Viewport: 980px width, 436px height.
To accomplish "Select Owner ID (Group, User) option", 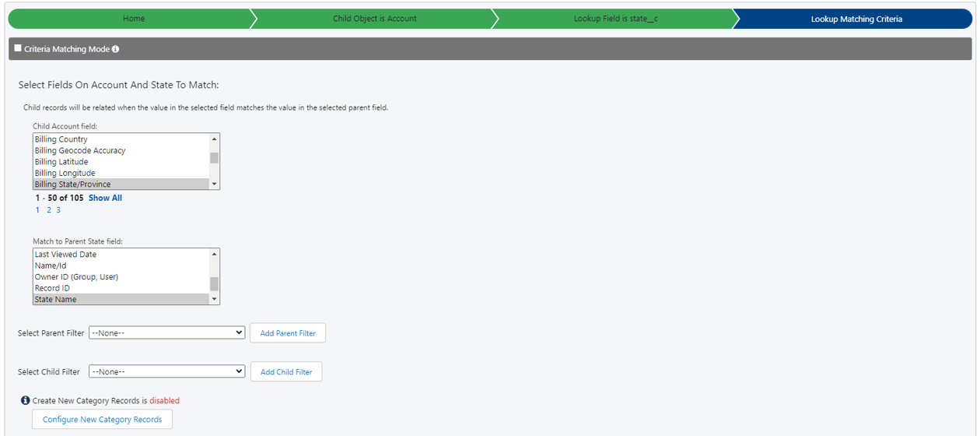I will coord(121,277).
